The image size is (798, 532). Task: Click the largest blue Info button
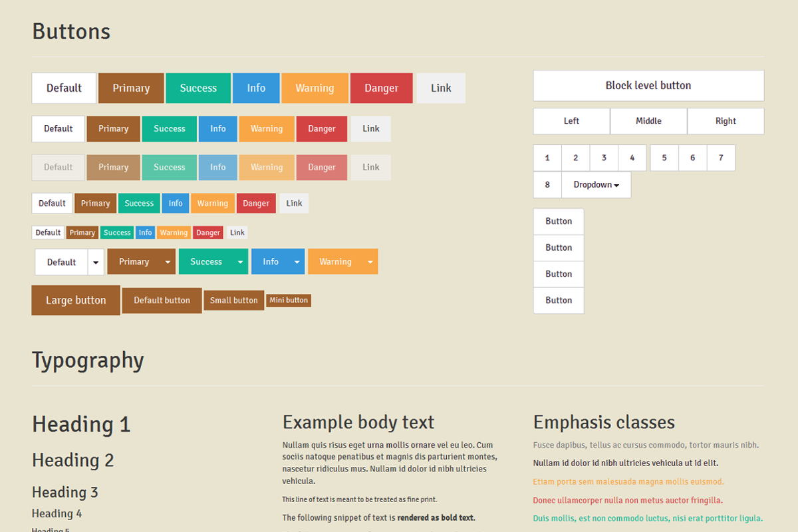point(256,88)
